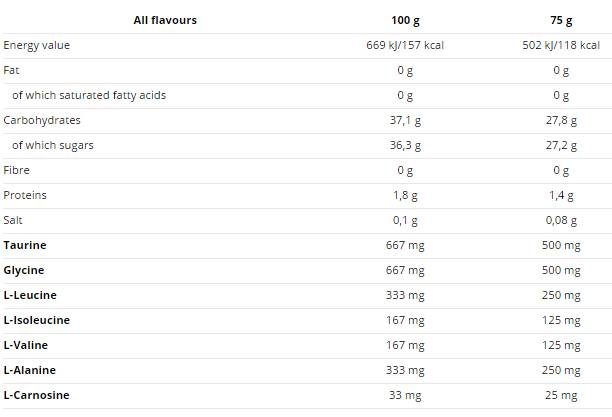Click the "Fibre" row label

point(18,170)
